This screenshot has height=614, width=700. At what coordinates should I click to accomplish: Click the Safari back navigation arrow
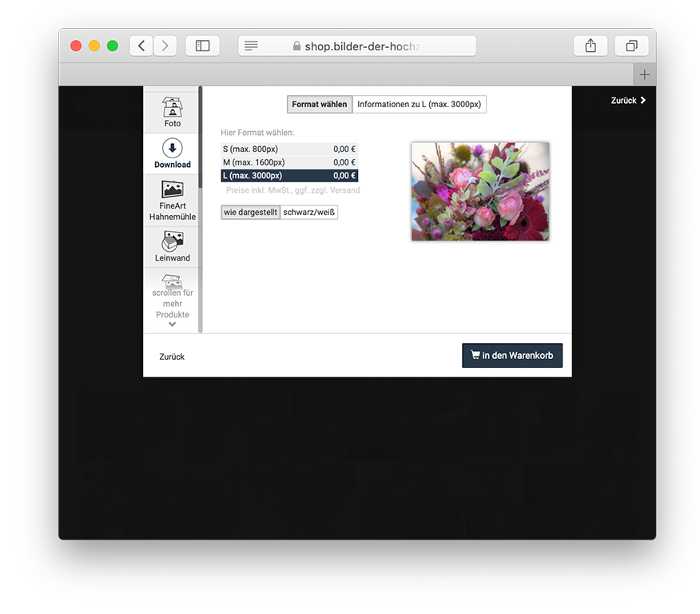(141, 46)
